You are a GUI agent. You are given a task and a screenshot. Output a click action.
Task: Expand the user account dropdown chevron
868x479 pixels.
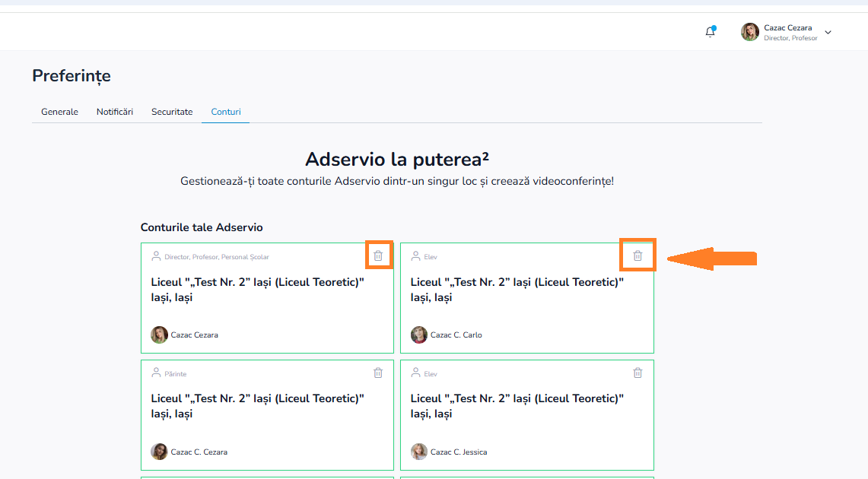pos(828,33)
